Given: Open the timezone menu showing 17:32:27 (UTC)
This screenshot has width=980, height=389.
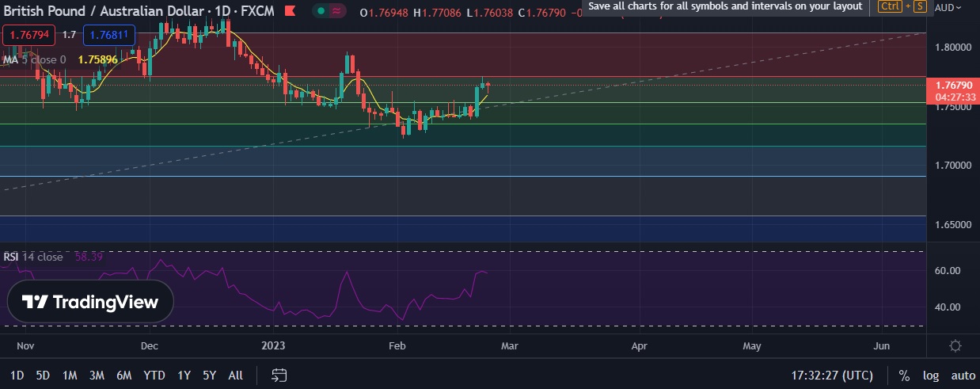Looking at the screenshot, I should click(832, 375).
